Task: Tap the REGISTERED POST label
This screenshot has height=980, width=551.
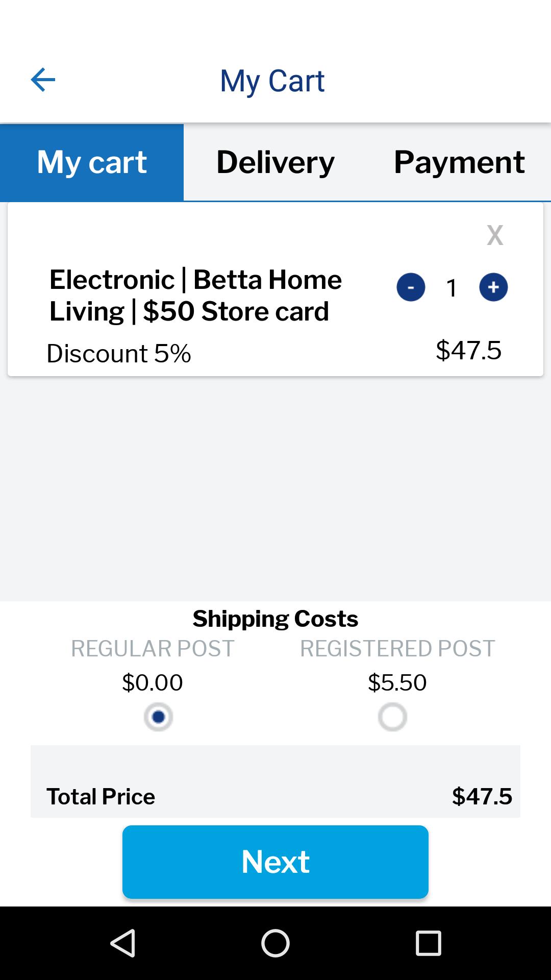Action: point(397,649)
